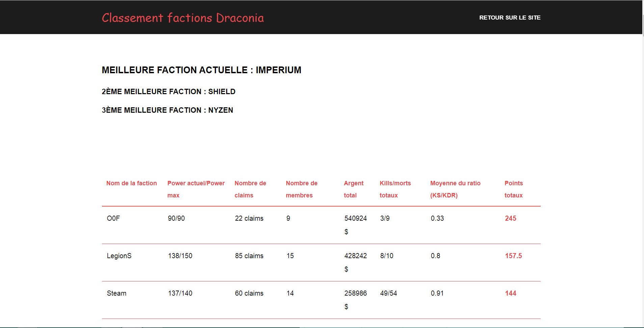Sort by the Points totaux column header
The height and width of the screenshot is (328, 644).
(x=513, y=189)
